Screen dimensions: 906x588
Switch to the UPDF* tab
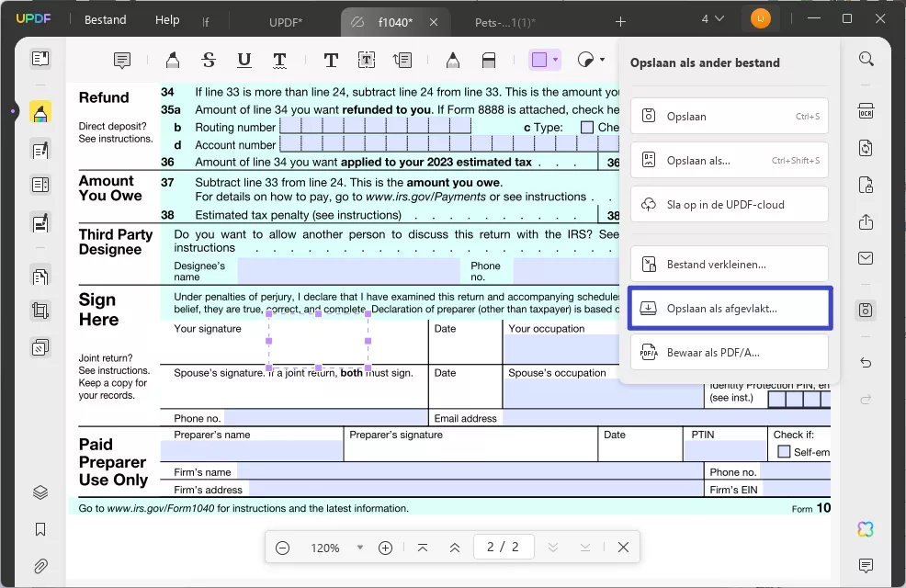(x=286, y=23)
